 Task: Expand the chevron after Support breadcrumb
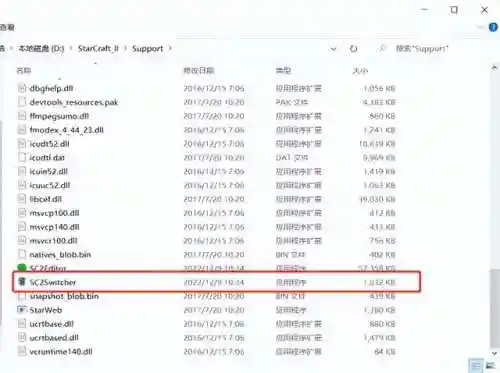point(170,48)
